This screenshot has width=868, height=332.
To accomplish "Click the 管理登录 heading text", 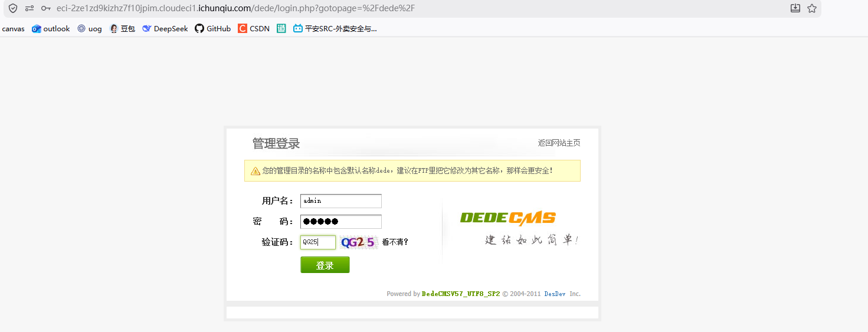I will coord(276,143).
